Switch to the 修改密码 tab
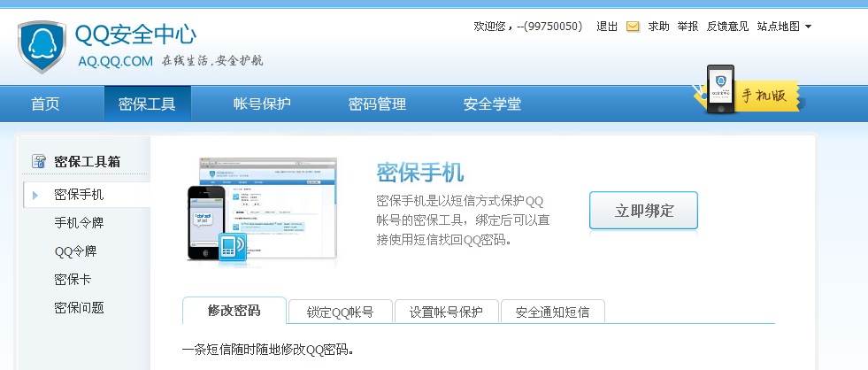868x370 pixels. click(234, 310)
